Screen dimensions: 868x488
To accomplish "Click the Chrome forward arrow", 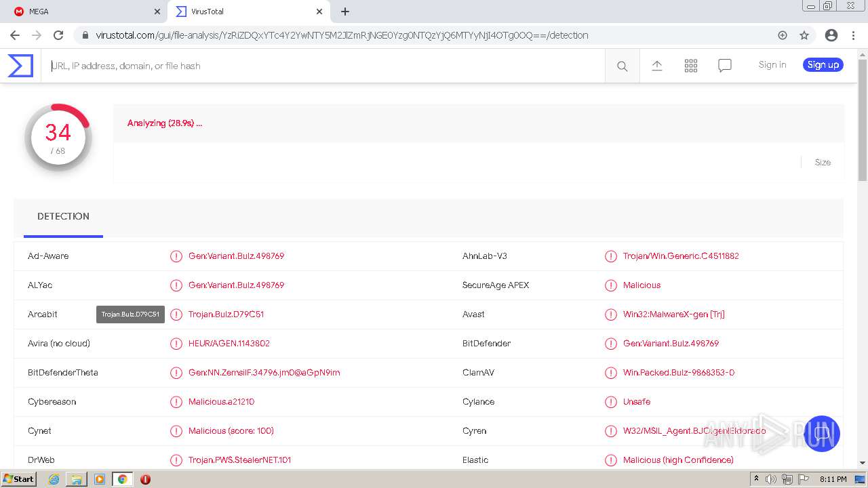I will 37,35.
